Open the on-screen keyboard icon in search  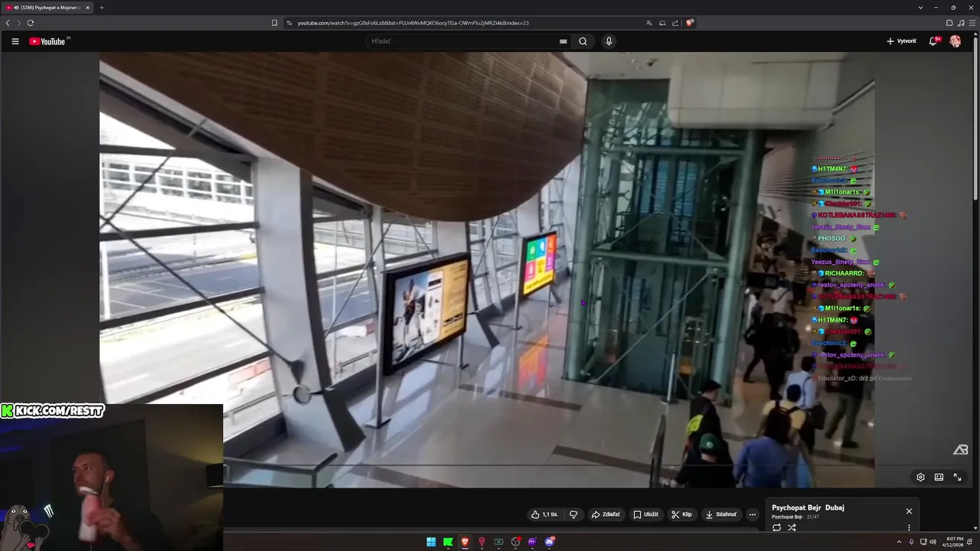[563, 41]
